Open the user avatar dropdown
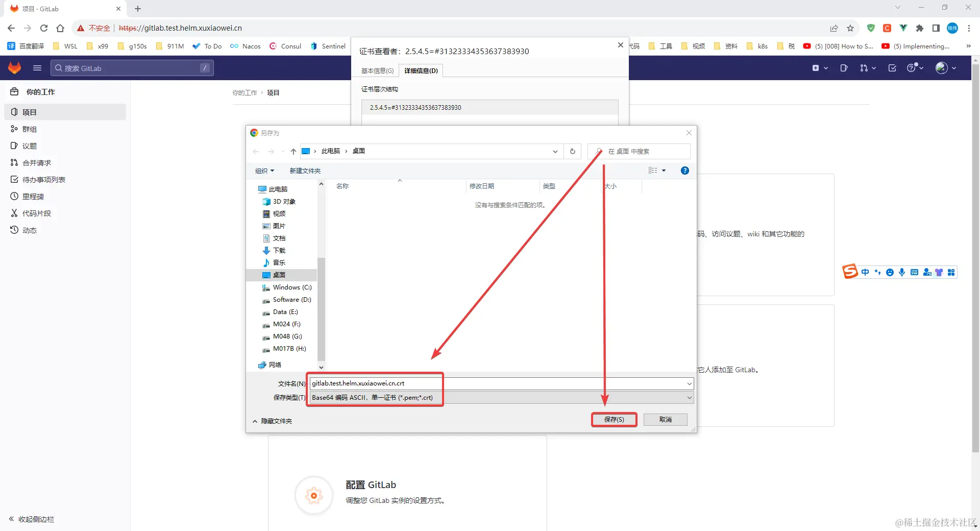 click(945, 68)
